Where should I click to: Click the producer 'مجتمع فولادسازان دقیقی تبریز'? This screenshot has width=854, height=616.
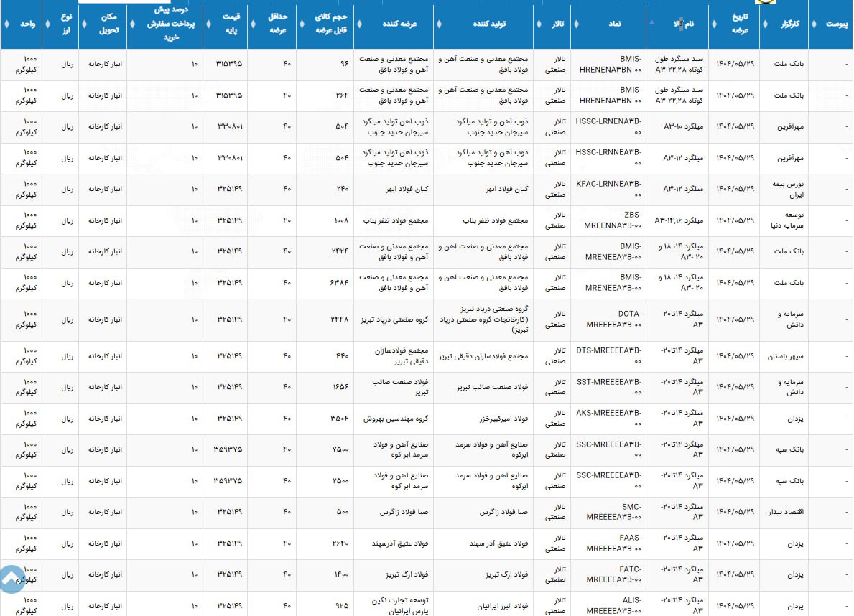483,356
